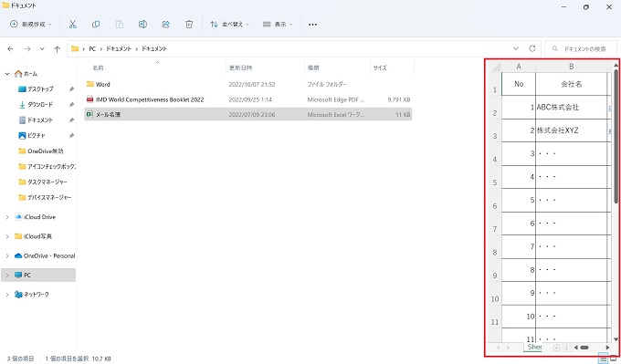Sort by the 種類 column header
Screen dimensions: 621x364
pyautogui.click(x=313, y=68)
